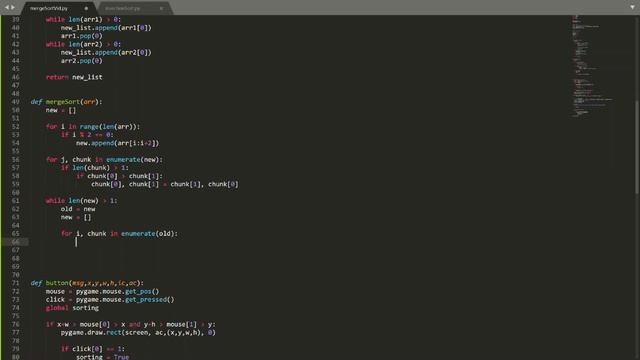640x360 pixels.
Task: Click 'if chunk[0] > chunk[1]:' line
Action: click(119, 176)
